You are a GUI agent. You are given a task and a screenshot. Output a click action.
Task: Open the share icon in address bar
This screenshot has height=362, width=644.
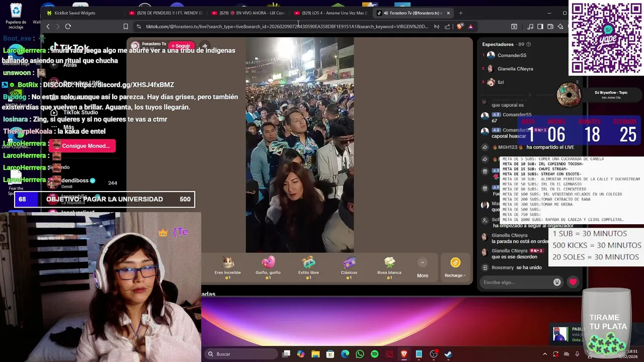click(447, 27)
